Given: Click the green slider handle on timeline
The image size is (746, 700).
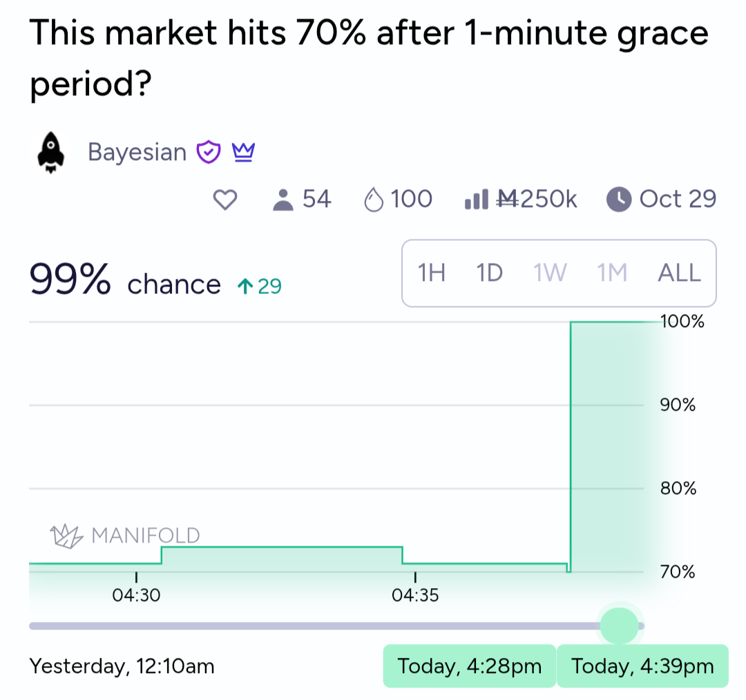Looking at the screenshot, I should pos(620,625).
